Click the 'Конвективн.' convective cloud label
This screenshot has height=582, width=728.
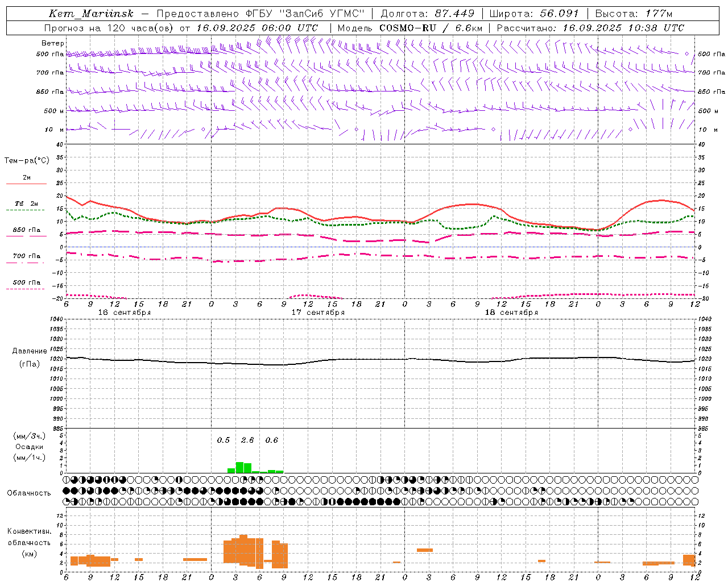29,531
